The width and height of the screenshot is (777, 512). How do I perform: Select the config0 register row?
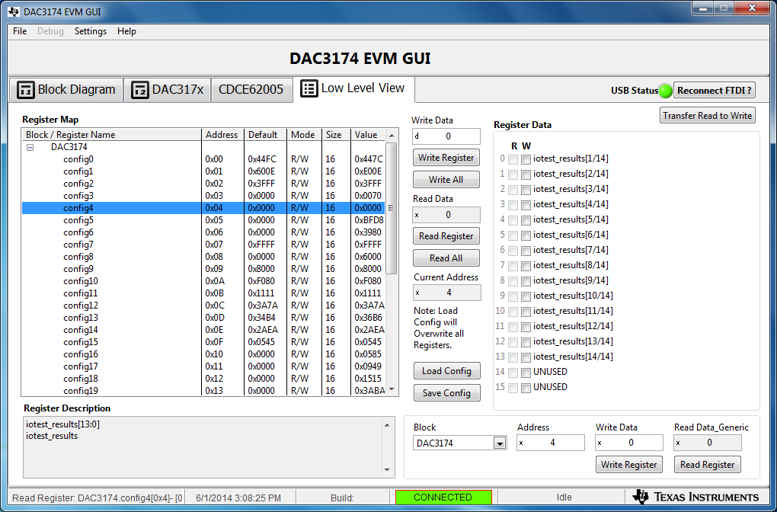tap(203, 159)
